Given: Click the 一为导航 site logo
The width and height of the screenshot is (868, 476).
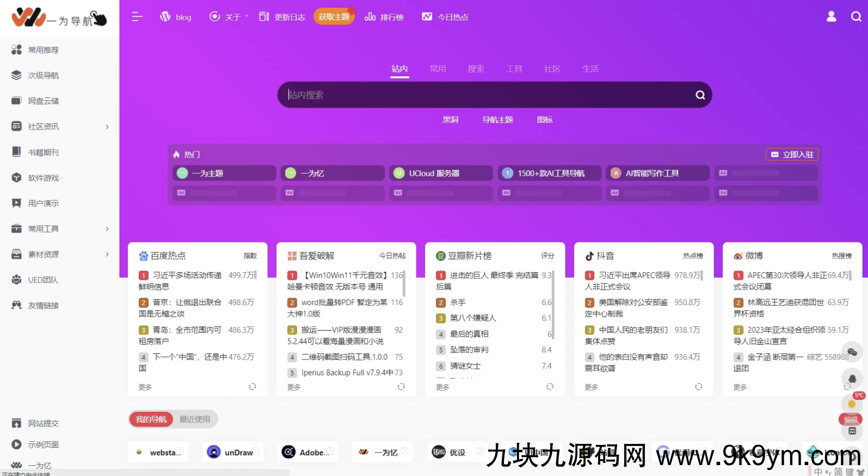Looking at the screenshot, I should tap(59, 18).
